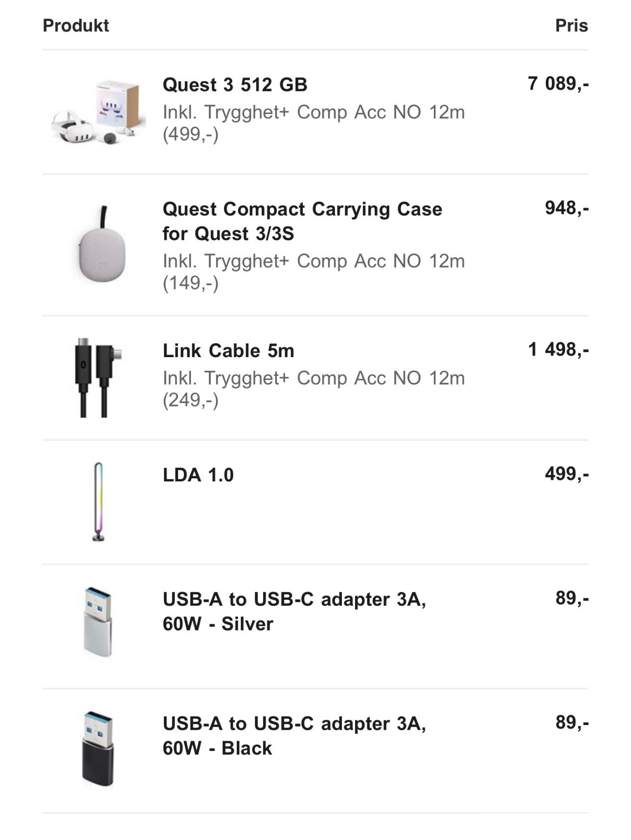Open the Link Cable 5m product image
The height and width of the screenshot is (840, 631).
tap(98, 377)
